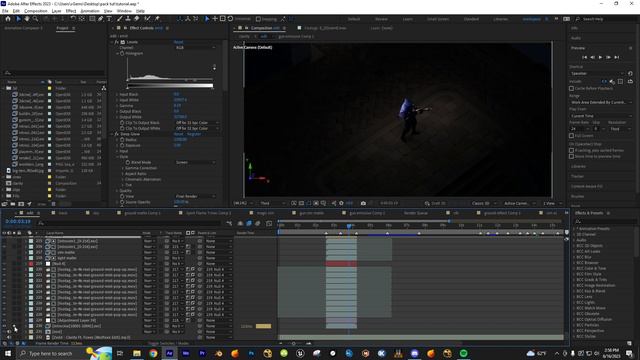Click the Home icon in the toolbar
Viewport: 640px width, 360px height.
tap(8, 19)
